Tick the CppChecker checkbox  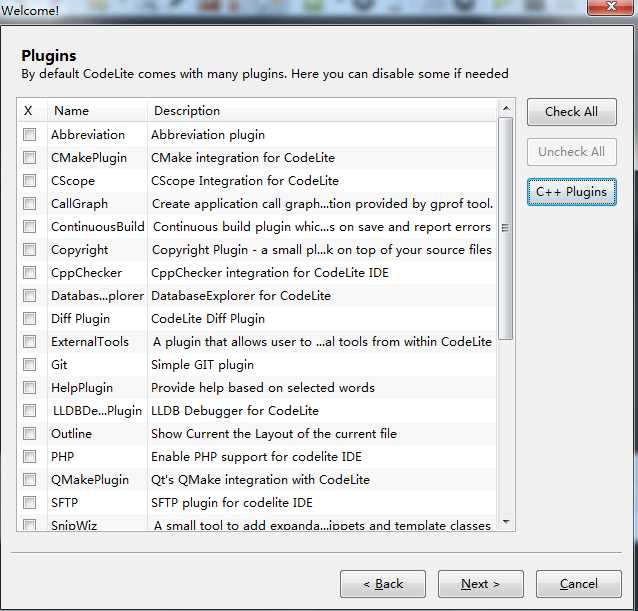(29, 272)
